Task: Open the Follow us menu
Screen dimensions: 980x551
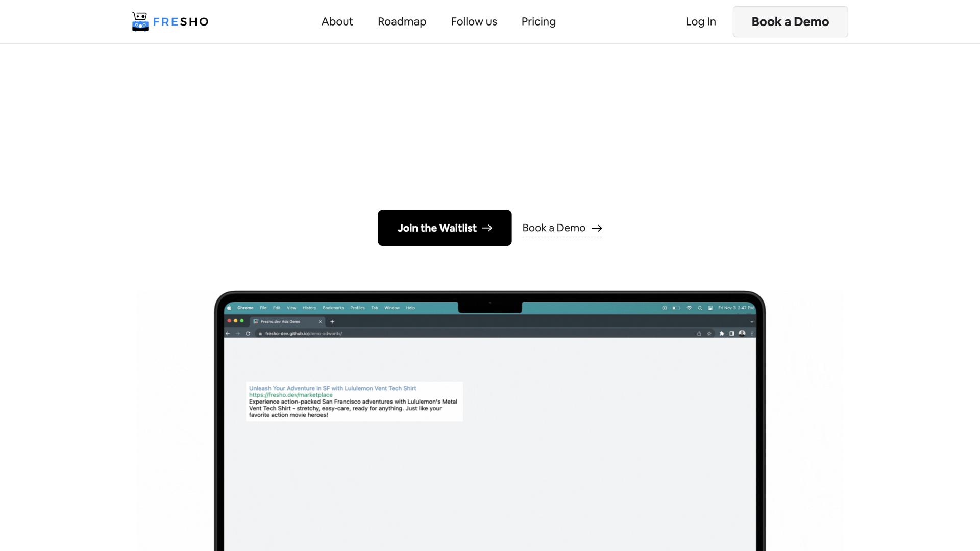Action: tap(474, 21)
